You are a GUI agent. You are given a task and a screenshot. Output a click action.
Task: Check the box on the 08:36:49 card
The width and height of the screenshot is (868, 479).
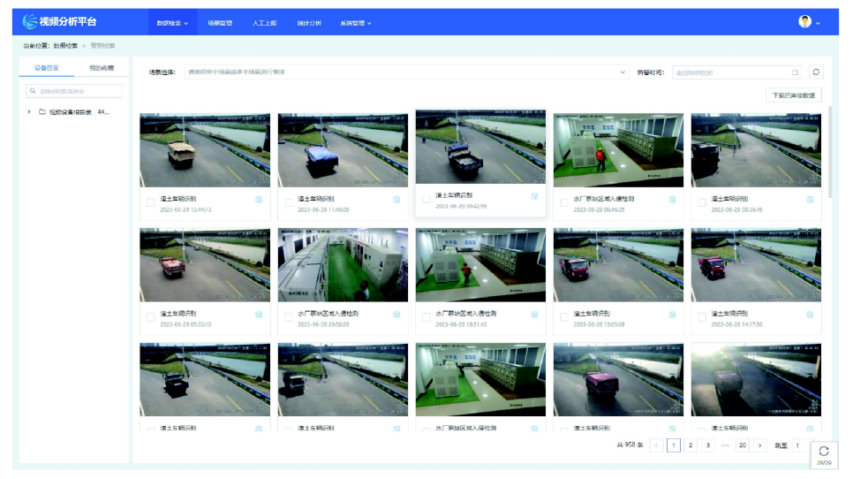click(702, 202)
